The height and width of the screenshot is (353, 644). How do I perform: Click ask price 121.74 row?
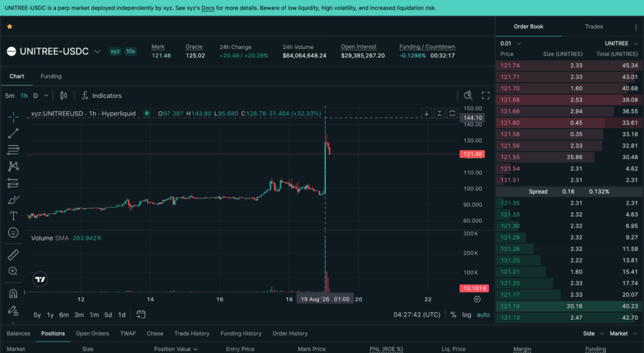[569, 65]
